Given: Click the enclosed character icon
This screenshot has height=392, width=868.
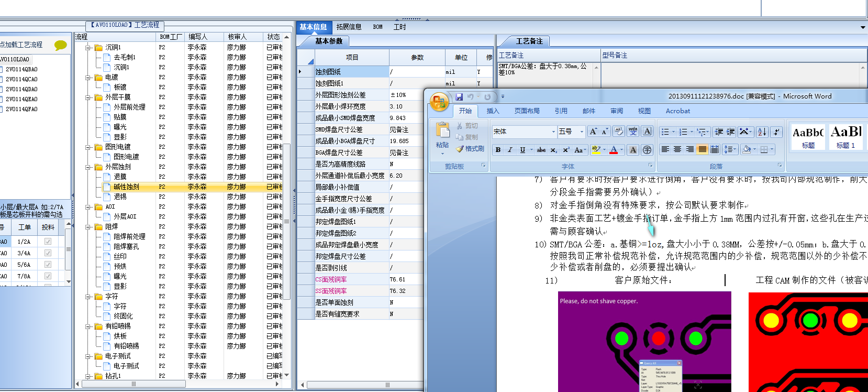Looking at the screenshot, I should click(x=647, y=150).
